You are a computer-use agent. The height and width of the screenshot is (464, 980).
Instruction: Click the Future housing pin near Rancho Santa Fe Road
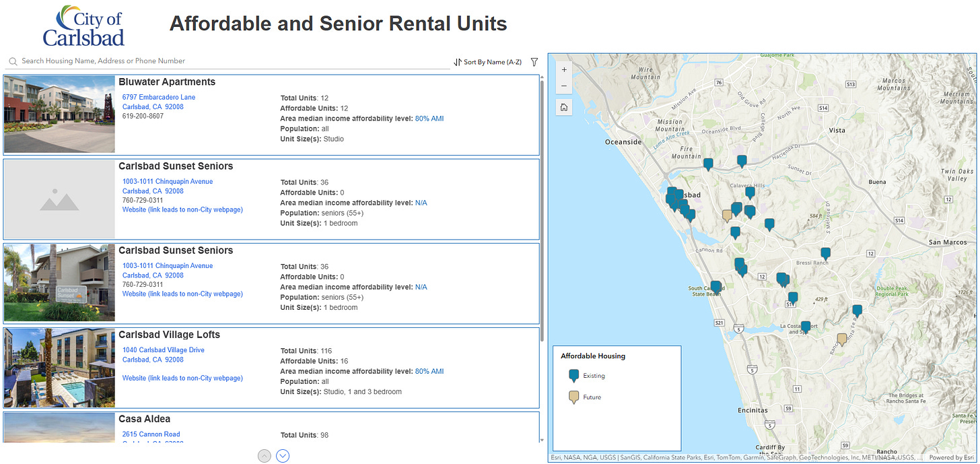coord(841,339)
